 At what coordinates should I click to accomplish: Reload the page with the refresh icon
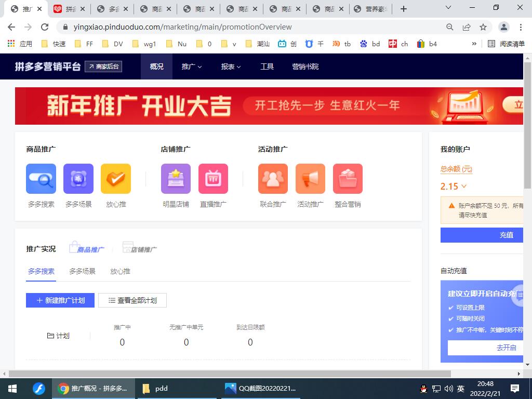click(45, 27)
